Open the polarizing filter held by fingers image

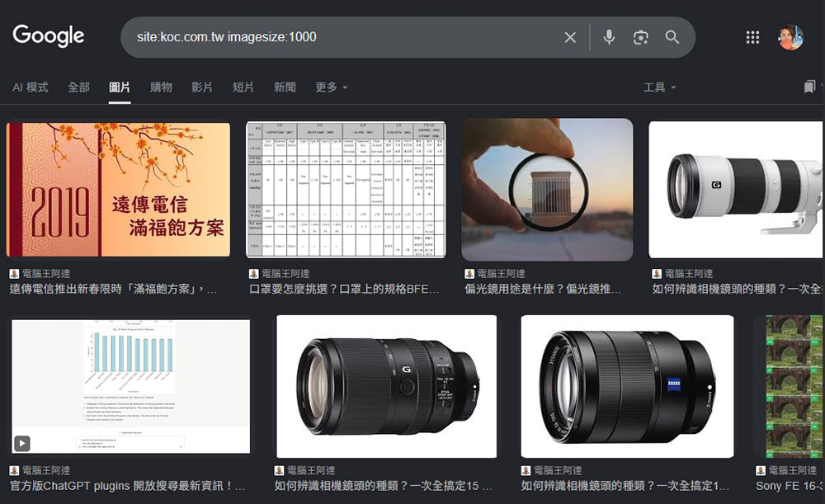[x=547, y=190]
